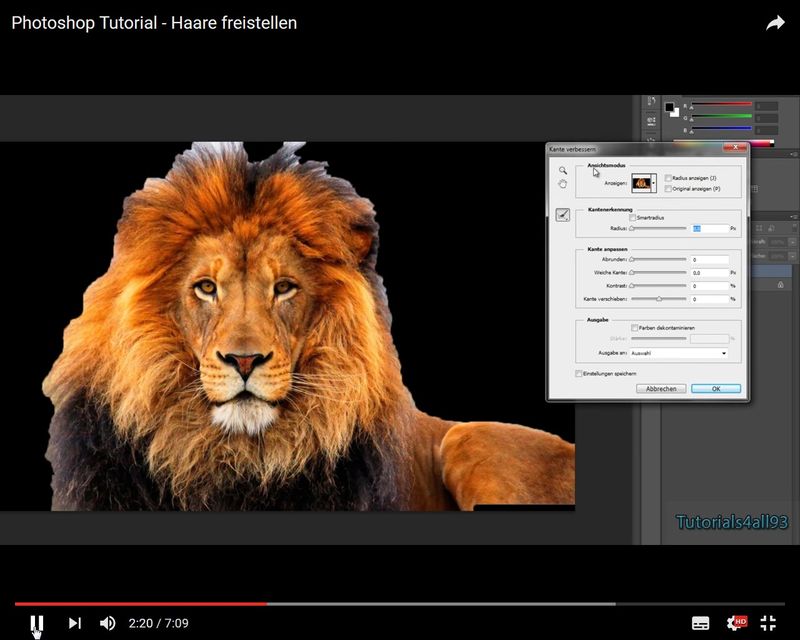Image resolution: width=800 pixels, height=640 pixels.
Task: Open video quality settings gear
Action: [735, 623]
